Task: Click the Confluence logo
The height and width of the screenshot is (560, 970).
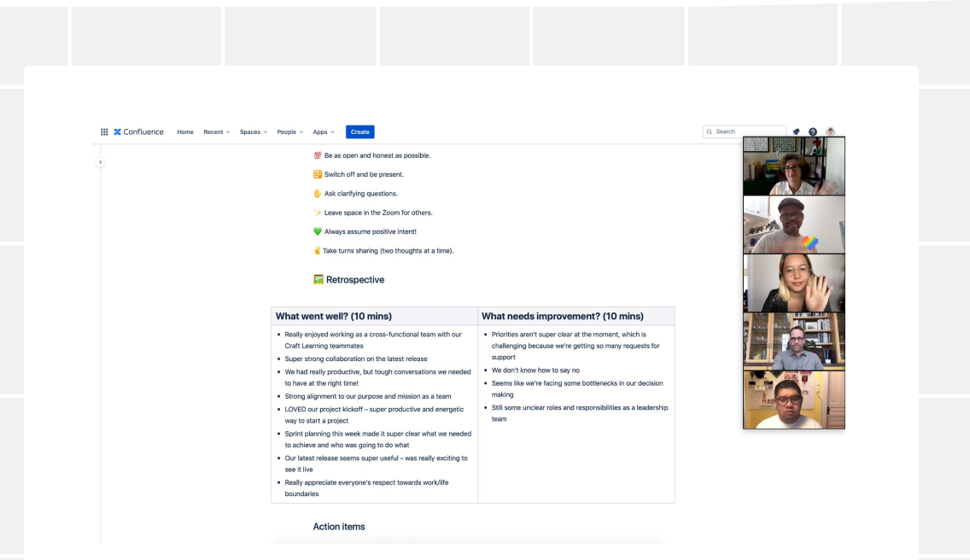Action: [x=138, y=131]
